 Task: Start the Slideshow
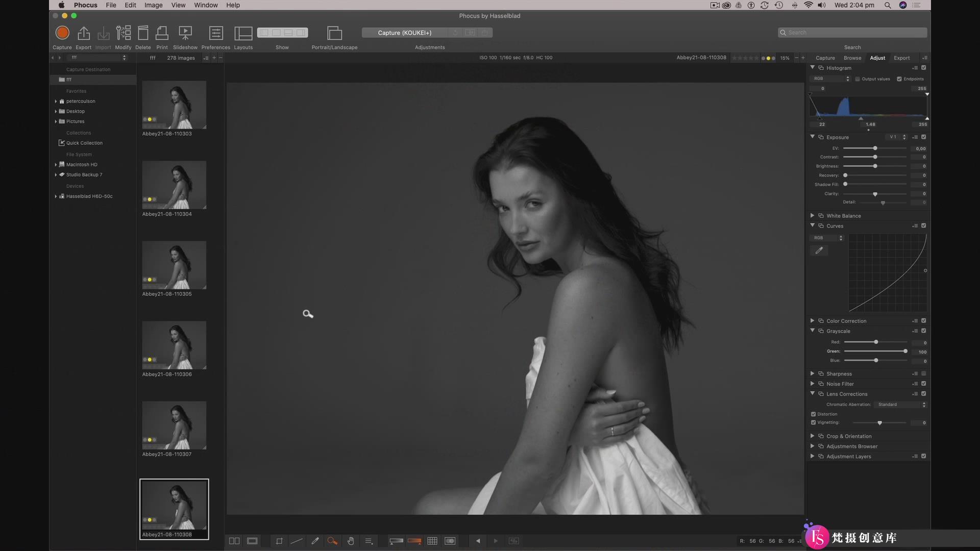click(185, 33)
